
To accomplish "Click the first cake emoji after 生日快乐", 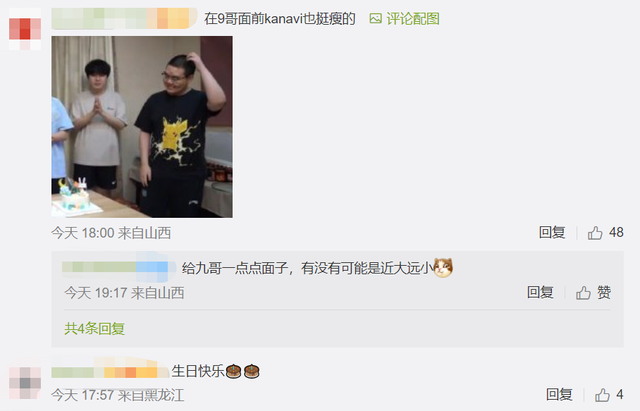I will click(233, 371).
